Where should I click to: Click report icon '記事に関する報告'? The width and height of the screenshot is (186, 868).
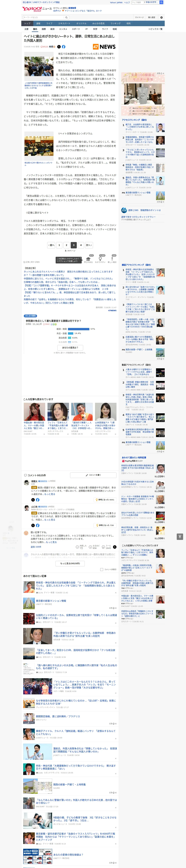coord(32,262)
